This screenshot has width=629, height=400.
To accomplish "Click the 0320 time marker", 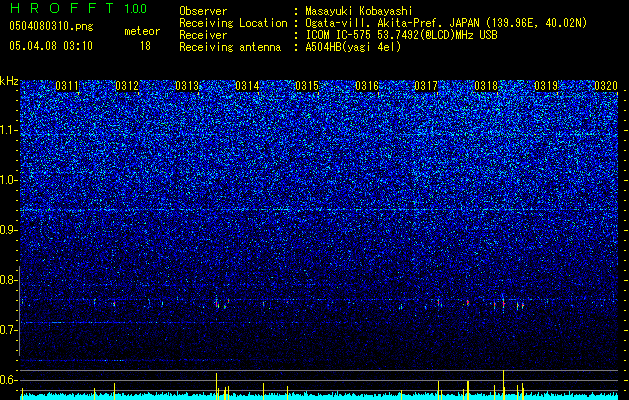I will point(606,86).
